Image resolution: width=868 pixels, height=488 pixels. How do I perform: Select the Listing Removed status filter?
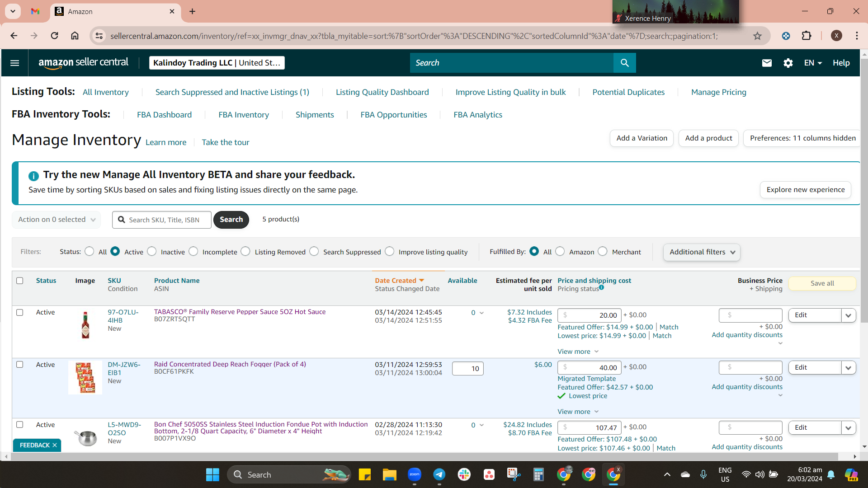click(x=245, y=251)
